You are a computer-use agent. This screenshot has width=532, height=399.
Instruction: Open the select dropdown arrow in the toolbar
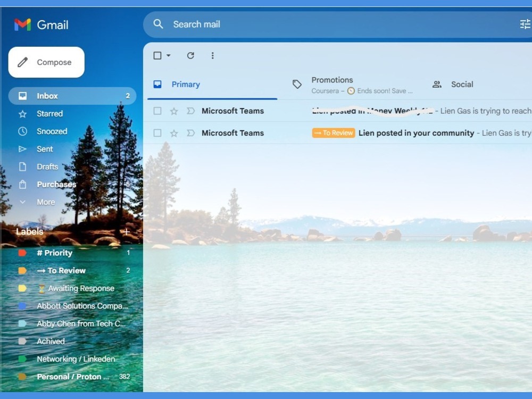[x=168, y=55]
